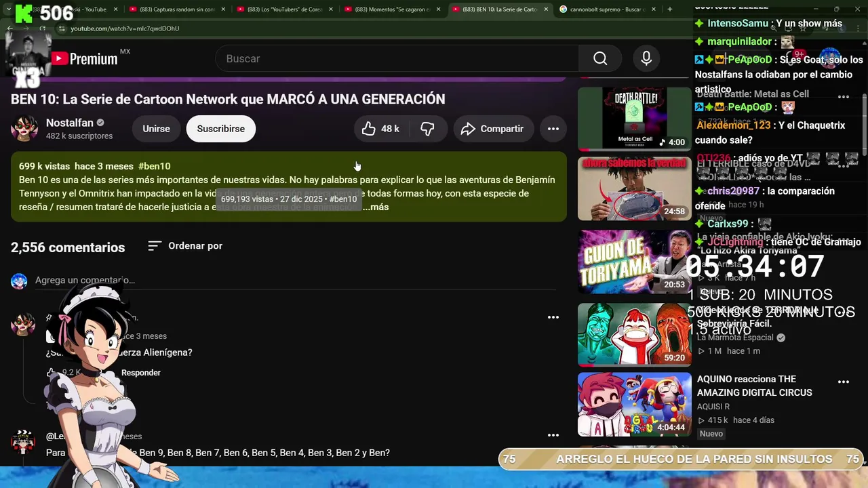Click Responder under the first comment

click(141, 373)
